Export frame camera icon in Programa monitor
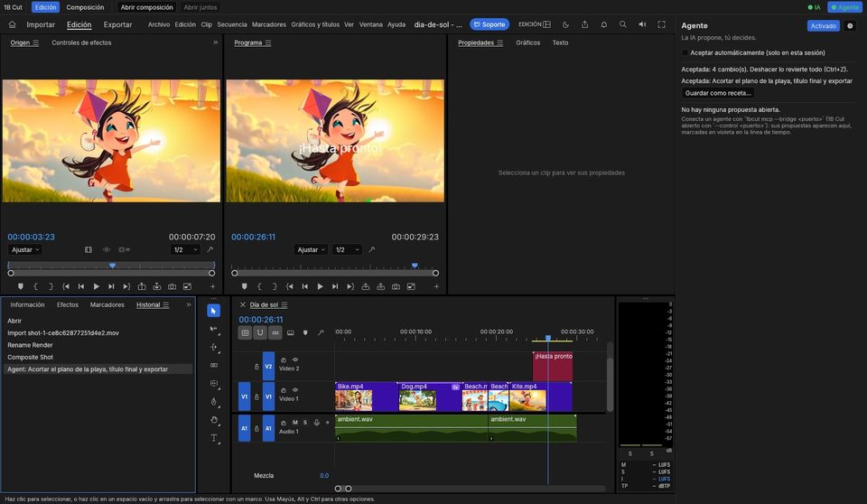This screenshot has width=867, height=504. click(x=396, y=286)
